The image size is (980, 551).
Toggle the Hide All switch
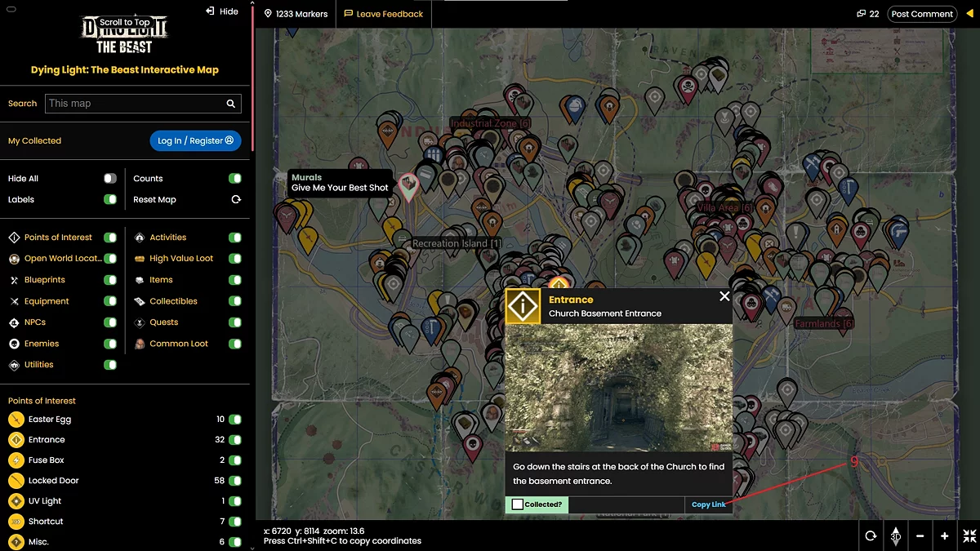point(110,178)
